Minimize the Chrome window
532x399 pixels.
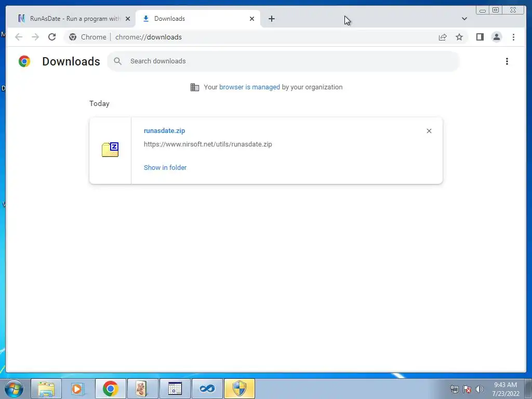pyautogui.click(x=482, y=10)
